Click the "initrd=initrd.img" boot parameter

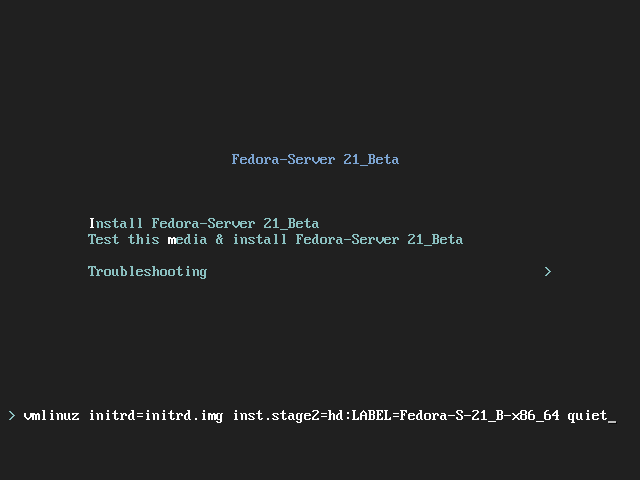pyautogui.click(x=155, y=415)
